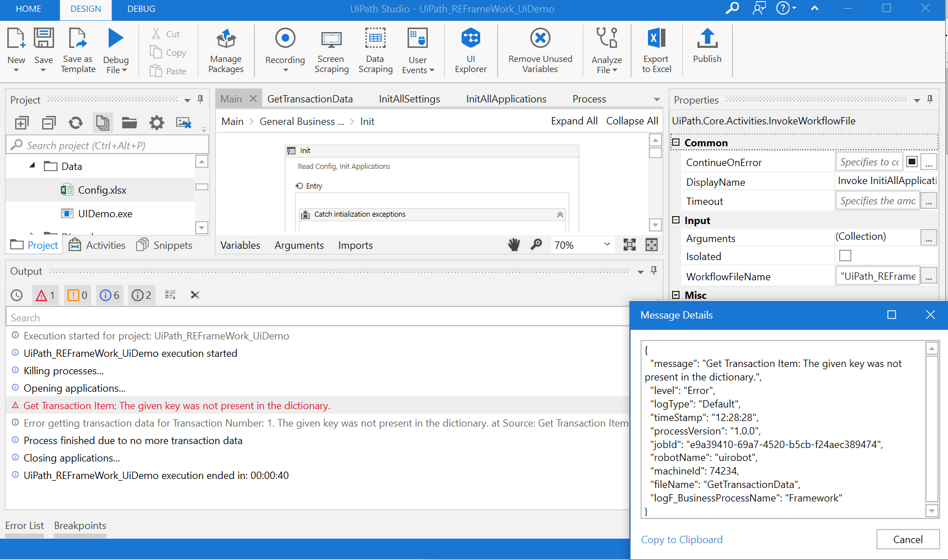This screenshot has height=560, width=948.
Task: Launch the Data Scraping wizard
Action: point(375,51)
